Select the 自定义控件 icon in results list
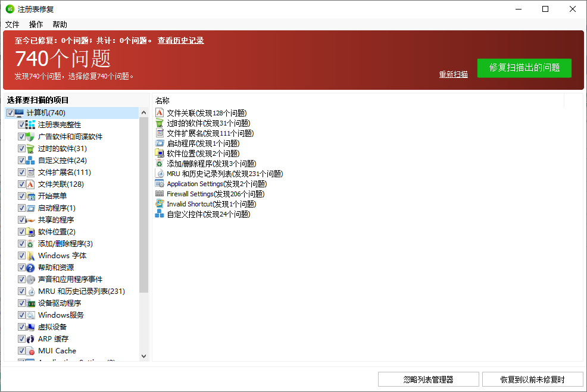The image size is (587, 392). coord(158,214)
